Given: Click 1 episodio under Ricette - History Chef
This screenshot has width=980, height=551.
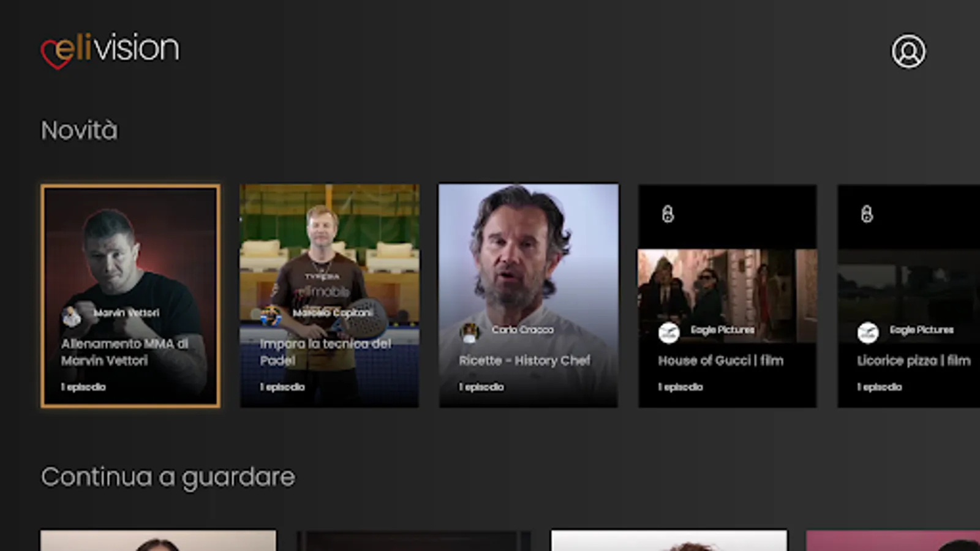Looking at the screenshot, I should (x=481, y=387).
